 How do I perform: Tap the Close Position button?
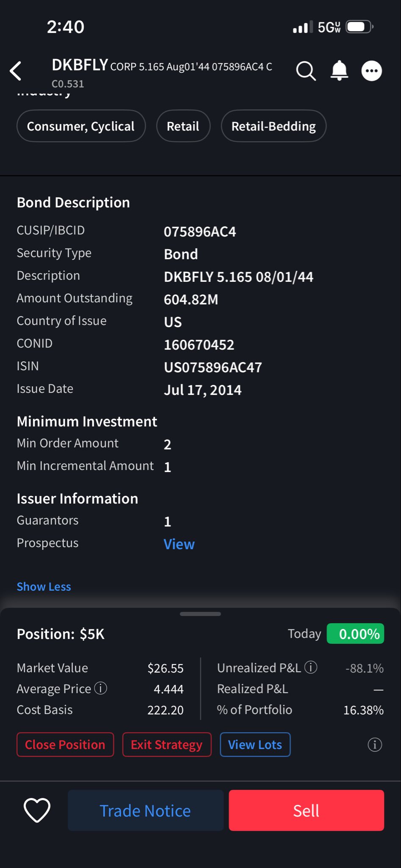pos(65,745)
